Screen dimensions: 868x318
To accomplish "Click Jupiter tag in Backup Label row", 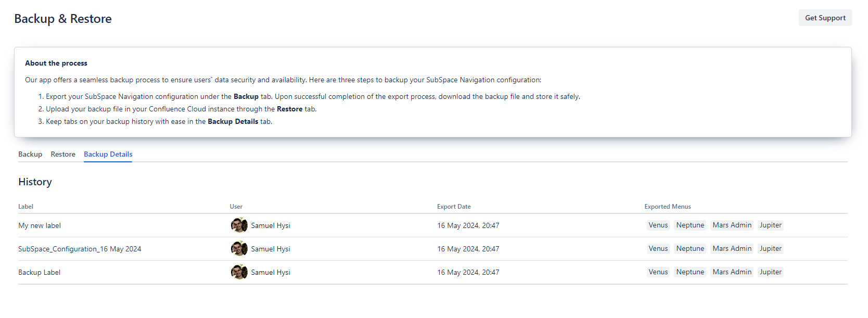I will click(770, 272).
